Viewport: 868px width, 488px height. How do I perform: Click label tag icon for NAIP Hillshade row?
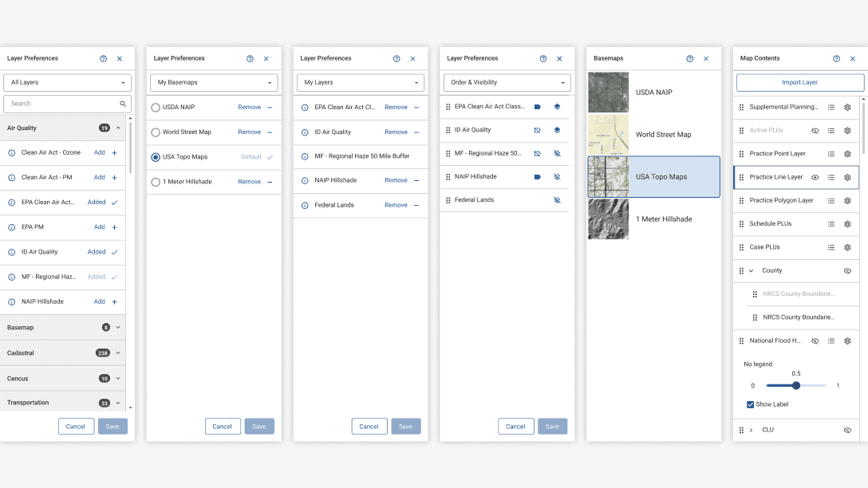coord(537,176)
